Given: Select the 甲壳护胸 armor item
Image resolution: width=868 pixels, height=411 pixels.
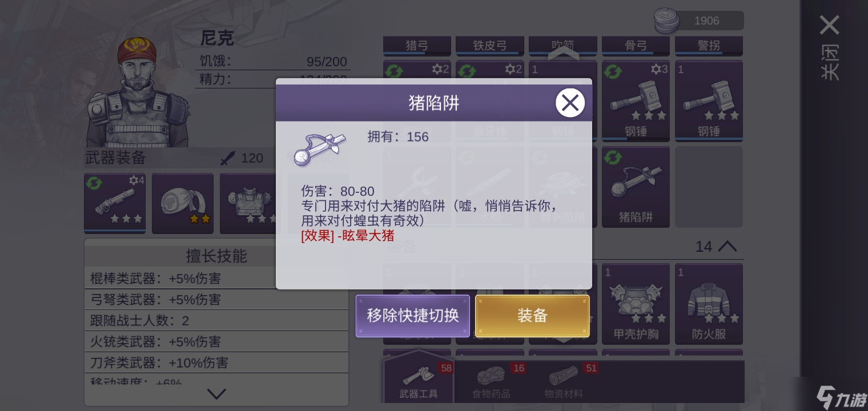Looking at the screenshot, I should pyautogui.click(x=636, y=304).
